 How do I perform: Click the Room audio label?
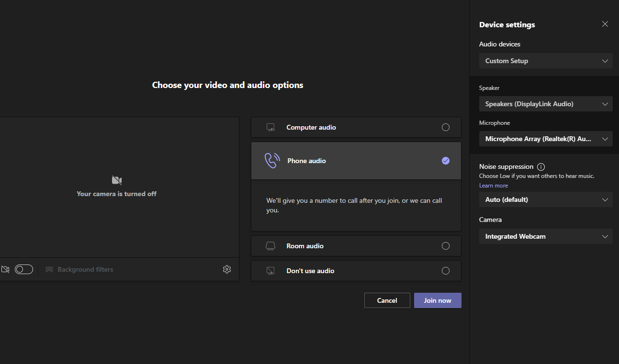pyautogui.click(x=305, y=246)
